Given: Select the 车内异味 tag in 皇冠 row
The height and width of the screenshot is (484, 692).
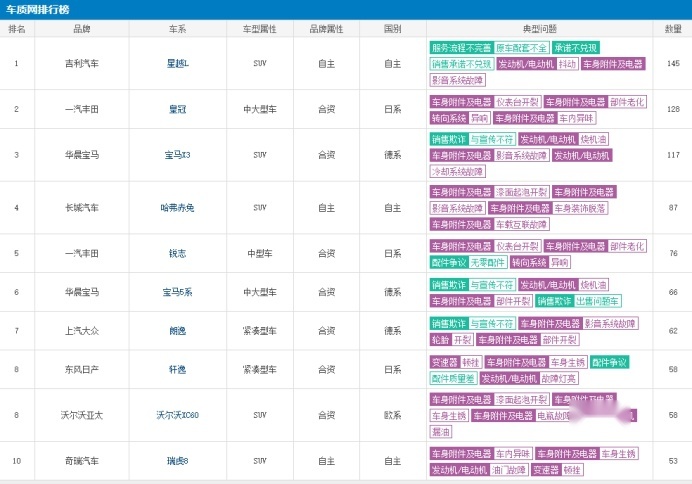Looking at the screenshot, I should pos(576,118).
